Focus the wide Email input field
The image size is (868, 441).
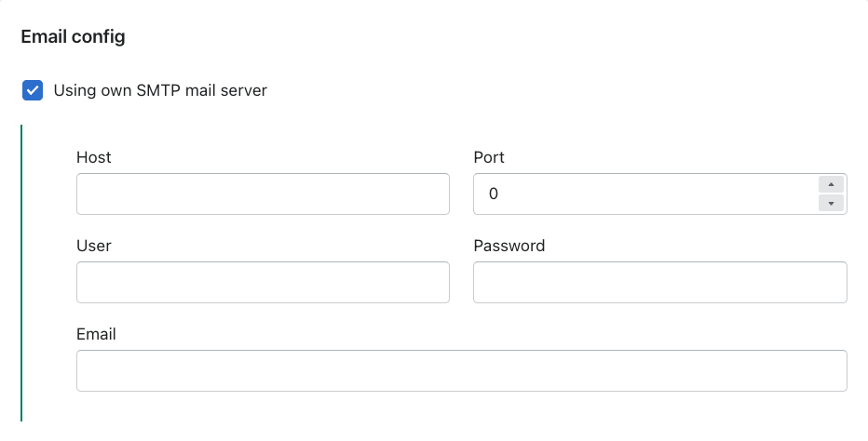pos(461,370)
